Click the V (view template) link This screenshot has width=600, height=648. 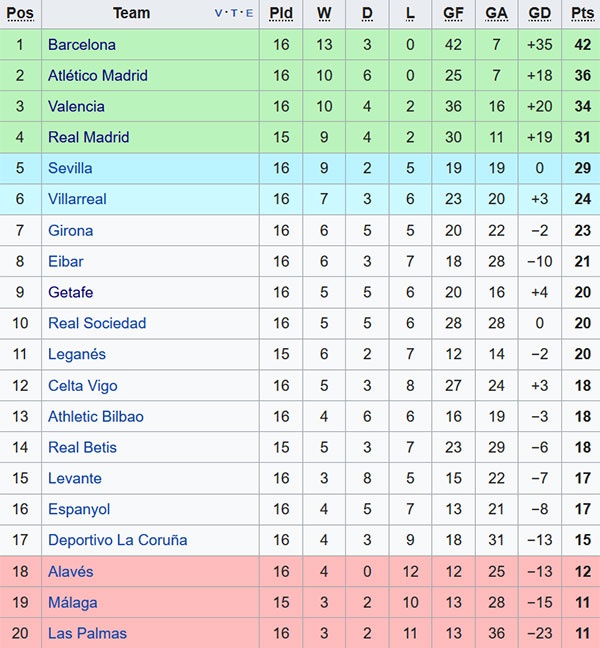[219, 14]
